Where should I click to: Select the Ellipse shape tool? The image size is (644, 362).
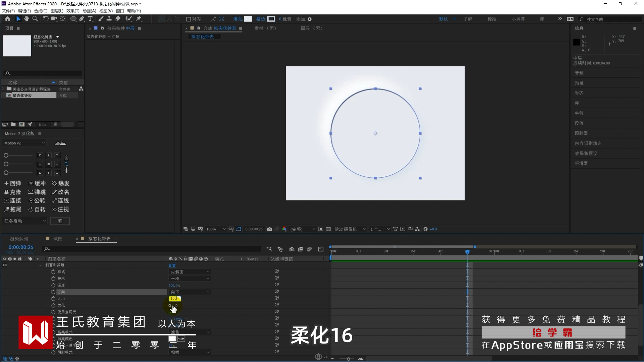pos(73,19)
